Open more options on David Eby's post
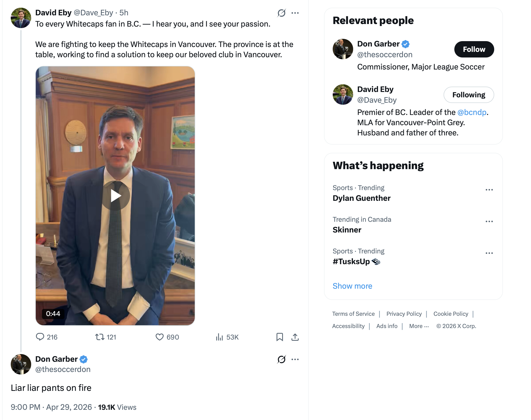The width and height of the screenshot is (531, 420). [295, 13]
